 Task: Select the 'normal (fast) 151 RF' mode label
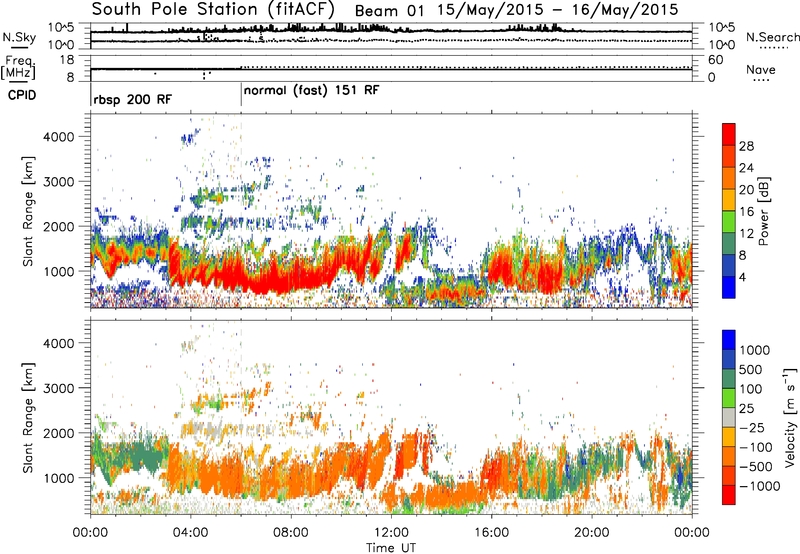point(311,90)
